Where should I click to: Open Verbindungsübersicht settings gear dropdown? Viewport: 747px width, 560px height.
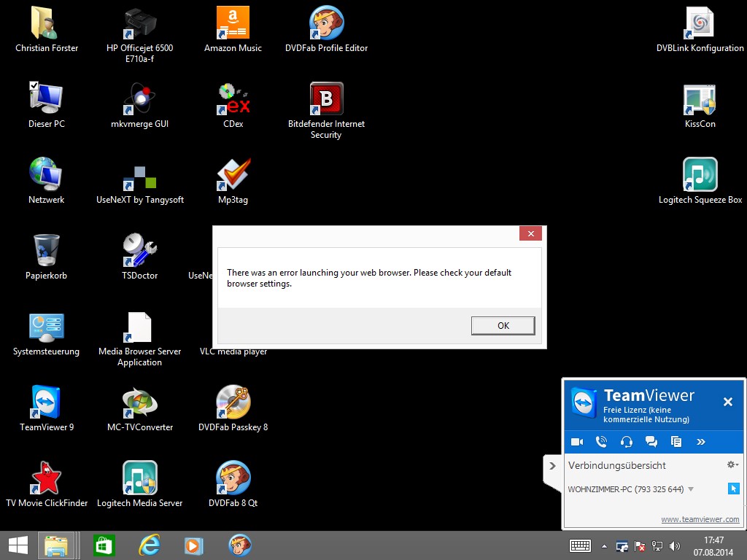pos(732,464)
